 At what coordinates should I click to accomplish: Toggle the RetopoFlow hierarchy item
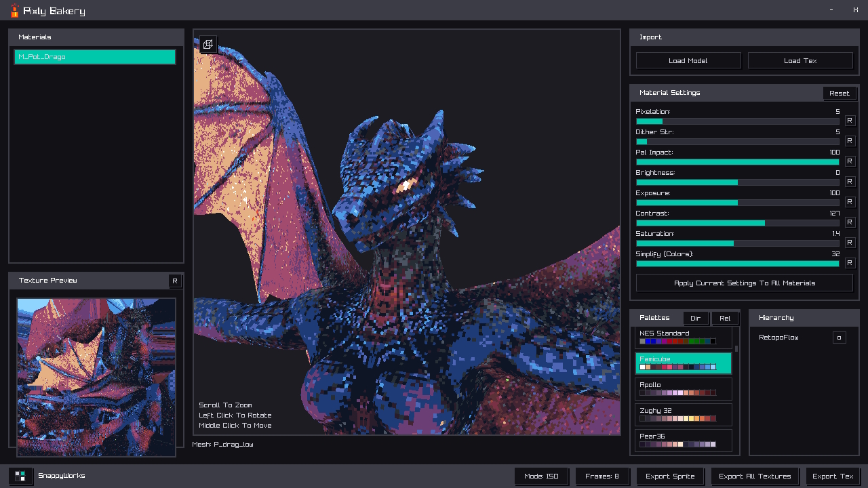click(839, 338)
